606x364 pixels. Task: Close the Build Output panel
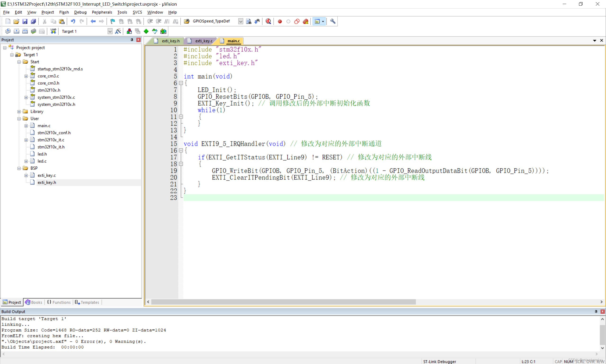point(602,311)
